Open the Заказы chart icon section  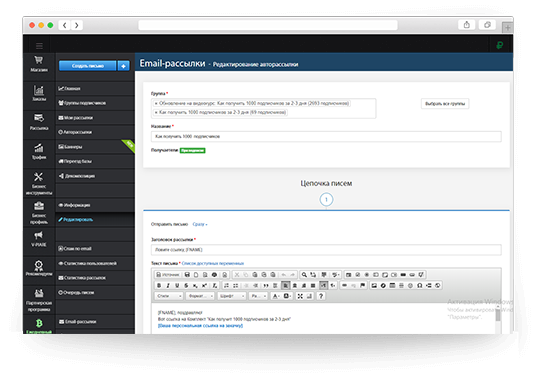[39, 93]
